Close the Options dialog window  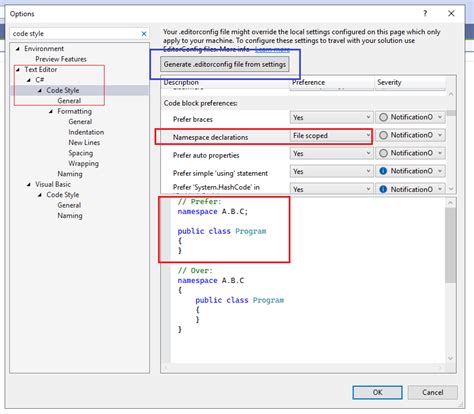(x=451, y=13)
